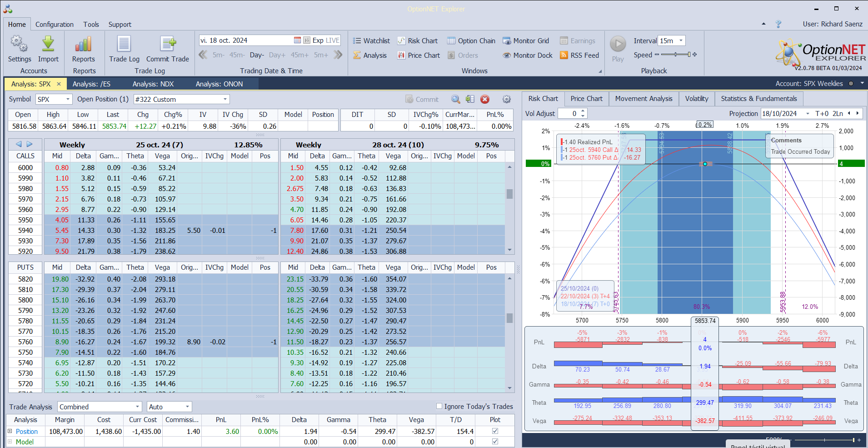This screenshot has height=448, width=868.
Task: Click the 45m+ time step button
Action: point(299,55)
